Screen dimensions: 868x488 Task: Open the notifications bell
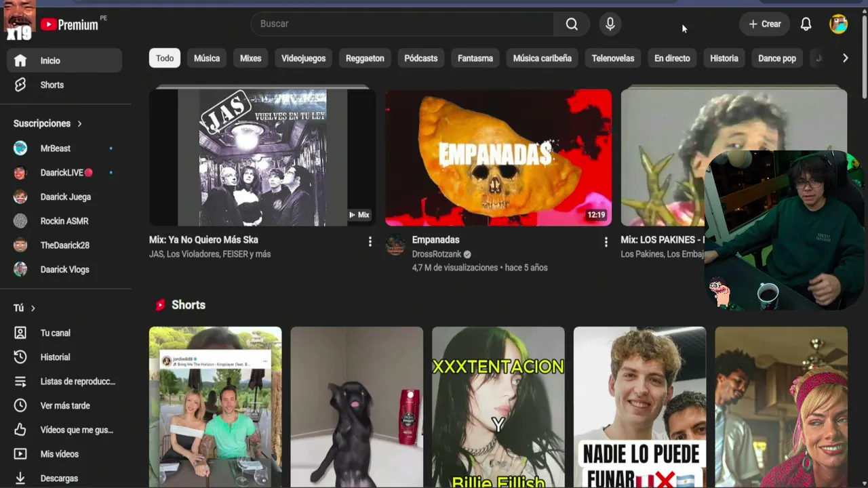tap(806, 24)
